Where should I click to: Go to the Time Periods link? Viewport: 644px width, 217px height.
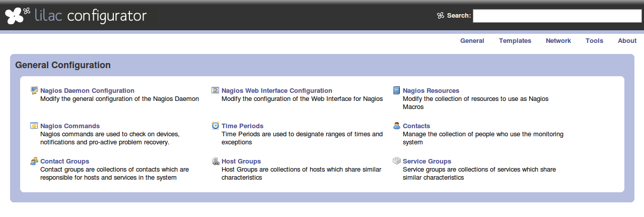[x=242, y=126]
